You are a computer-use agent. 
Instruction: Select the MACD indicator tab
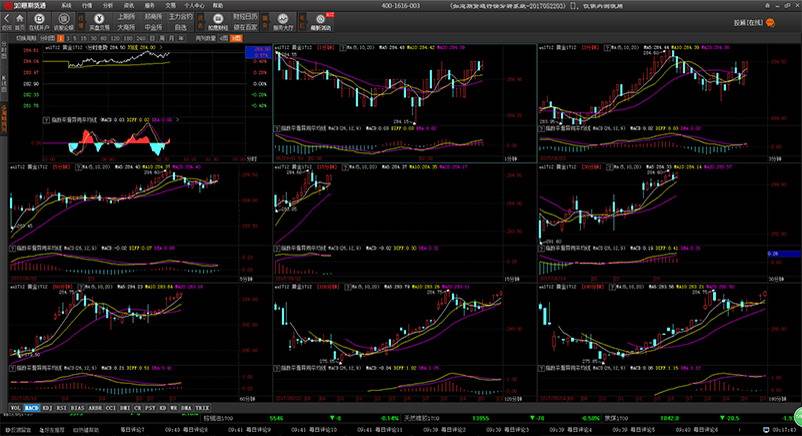[x=32, y=408]
